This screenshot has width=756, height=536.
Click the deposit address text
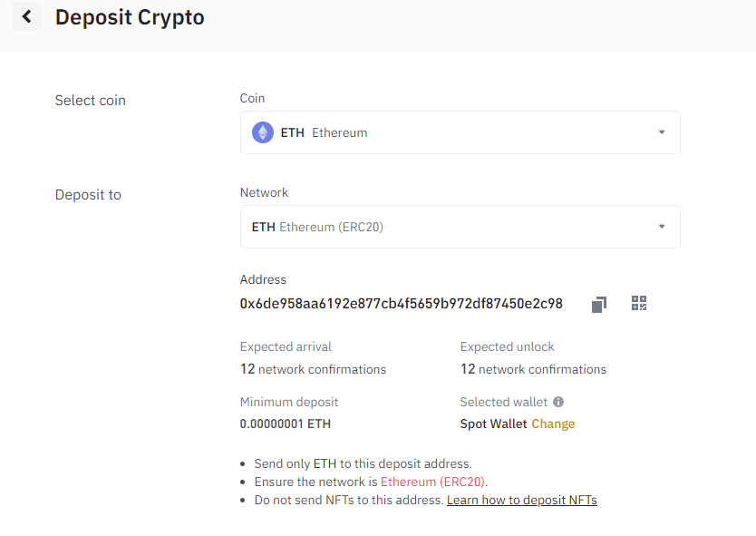[x=402, y=304]
